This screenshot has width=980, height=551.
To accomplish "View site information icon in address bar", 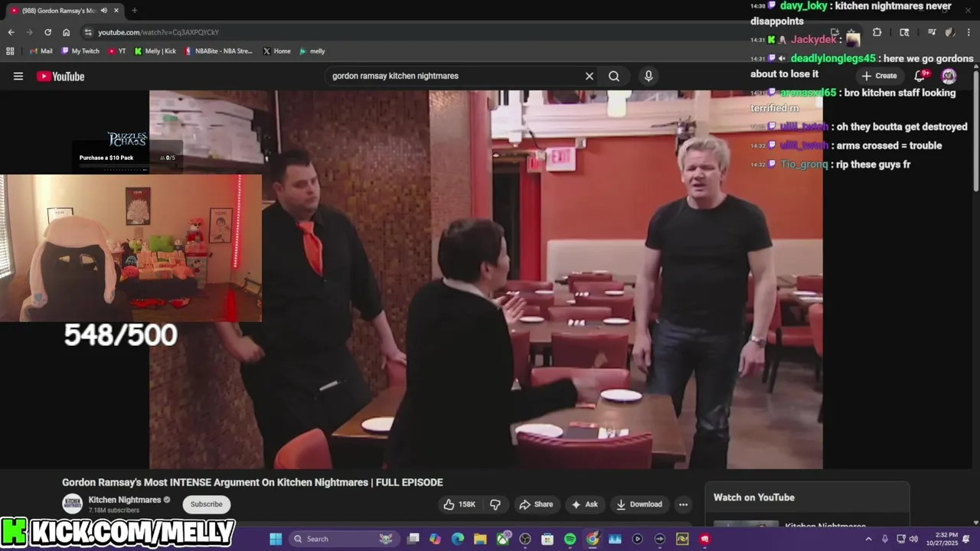I will point(88,32).
